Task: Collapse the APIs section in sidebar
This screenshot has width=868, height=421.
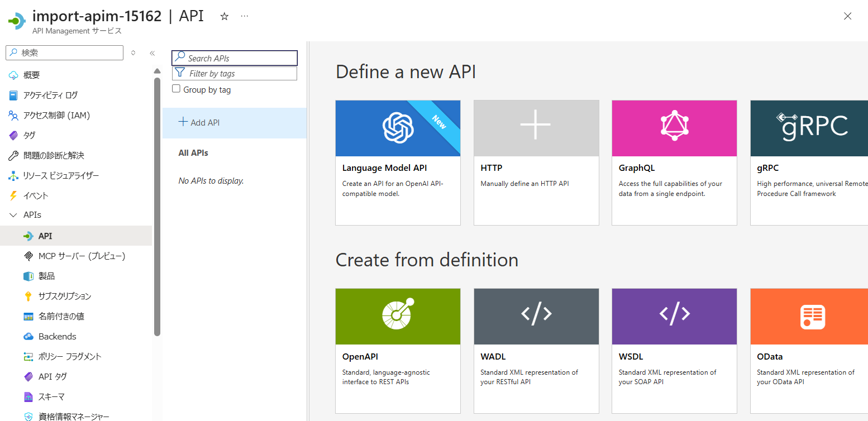Action: (x=13, y=215)
